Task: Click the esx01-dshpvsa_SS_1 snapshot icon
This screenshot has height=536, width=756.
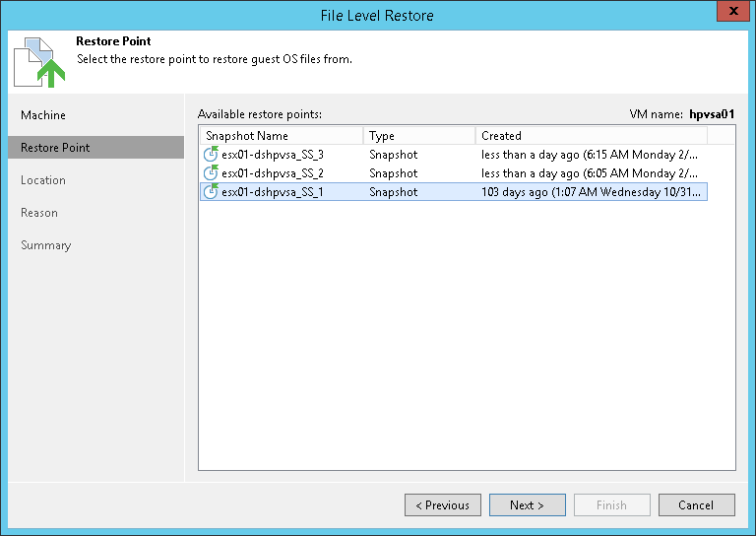Action: tap(211, 192)
